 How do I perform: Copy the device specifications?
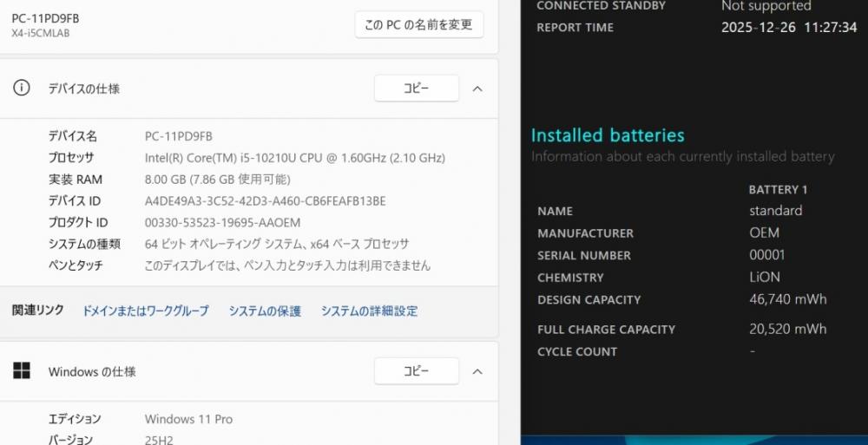click(x=417, y=88)
